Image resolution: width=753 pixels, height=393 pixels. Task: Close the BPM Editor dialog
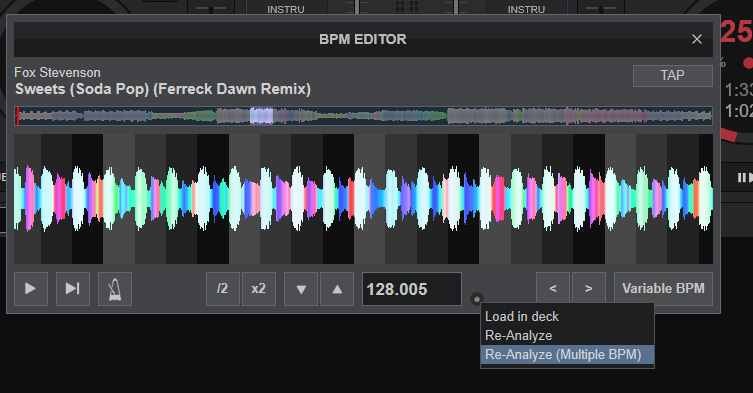click(x=697, y=39)
